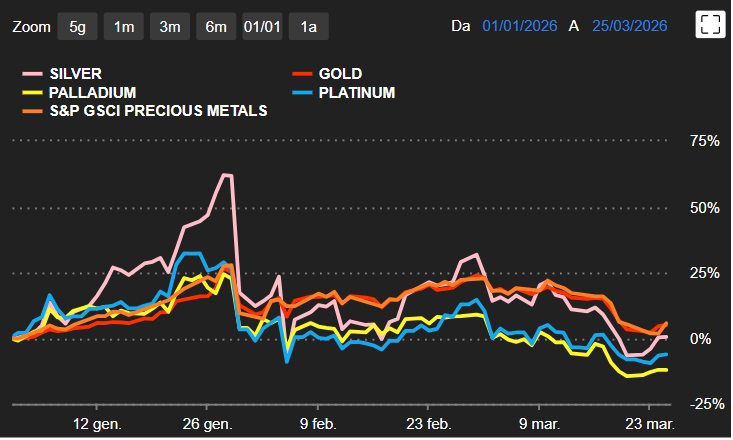Click the 23 mar. x-axis date label
Image resolution: width=733 pixels, height=440 pixels.
click(650, 423)
